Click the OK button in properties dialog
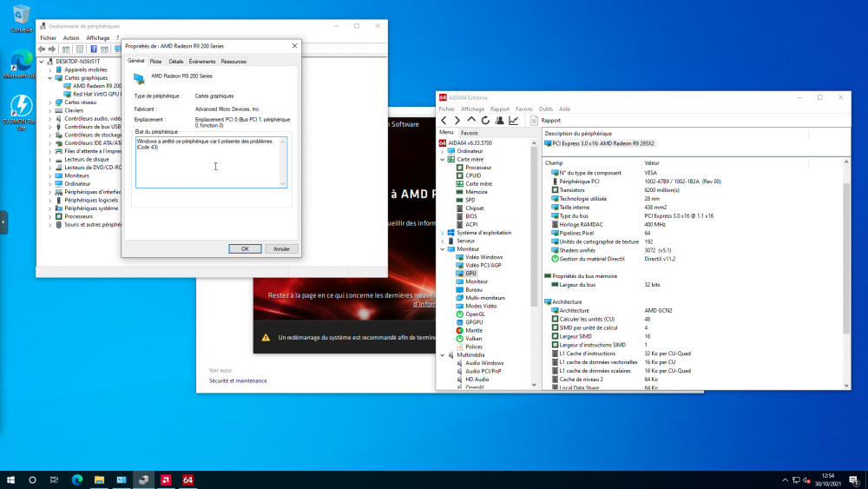 245,248
